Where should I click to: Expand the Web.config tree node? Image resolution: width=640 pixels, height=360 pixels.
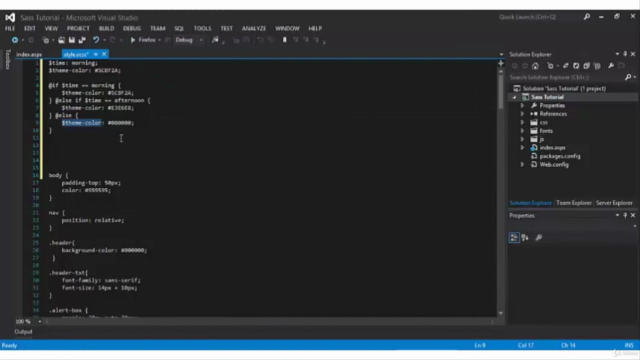point(522,164)
